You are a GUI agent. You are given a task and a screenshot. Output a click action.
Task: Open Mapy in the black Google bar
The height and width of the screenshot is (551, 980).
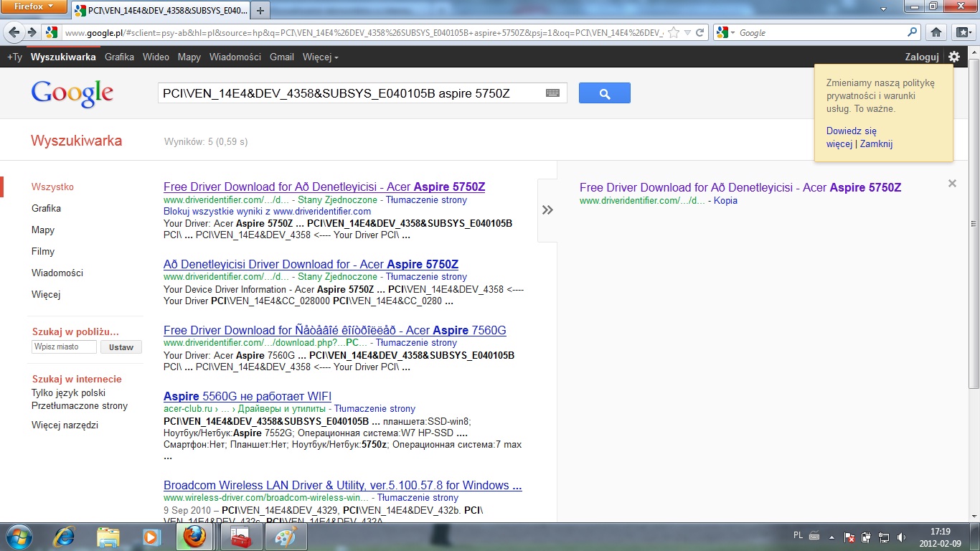(189, 57)
